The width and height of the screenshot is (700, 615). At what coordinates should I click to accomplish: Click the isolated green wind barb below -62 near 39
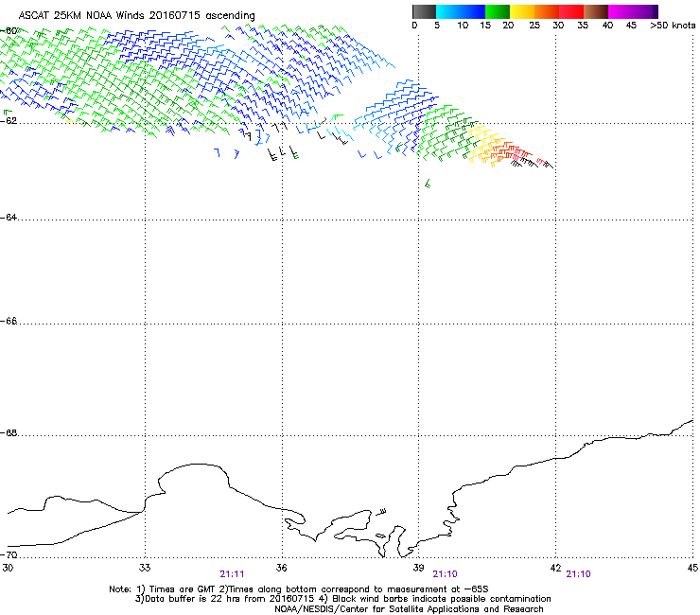click(428, 184)
